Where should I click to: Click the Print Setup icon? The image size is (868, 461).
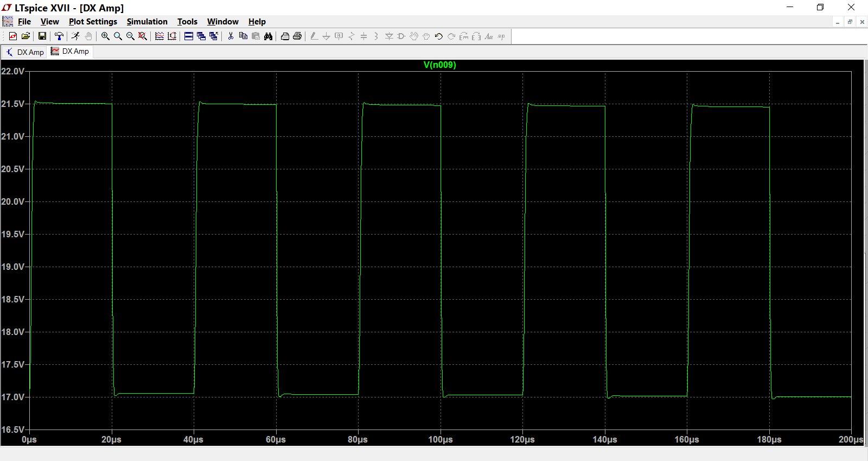tap(285, 36)
